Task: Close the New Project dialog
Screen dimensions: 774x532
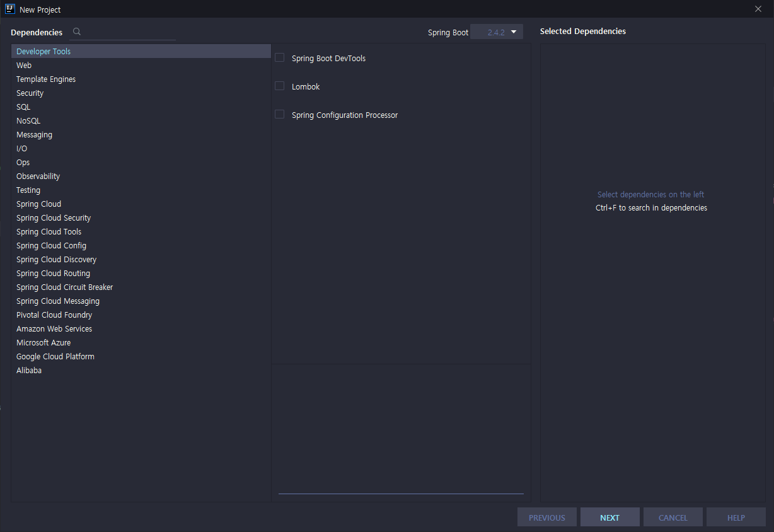Action: click(758, 9)
